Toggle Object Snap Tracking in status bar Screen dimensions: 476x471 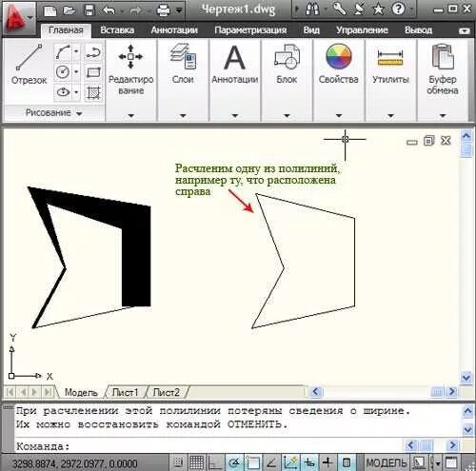[x=271, y=463]
